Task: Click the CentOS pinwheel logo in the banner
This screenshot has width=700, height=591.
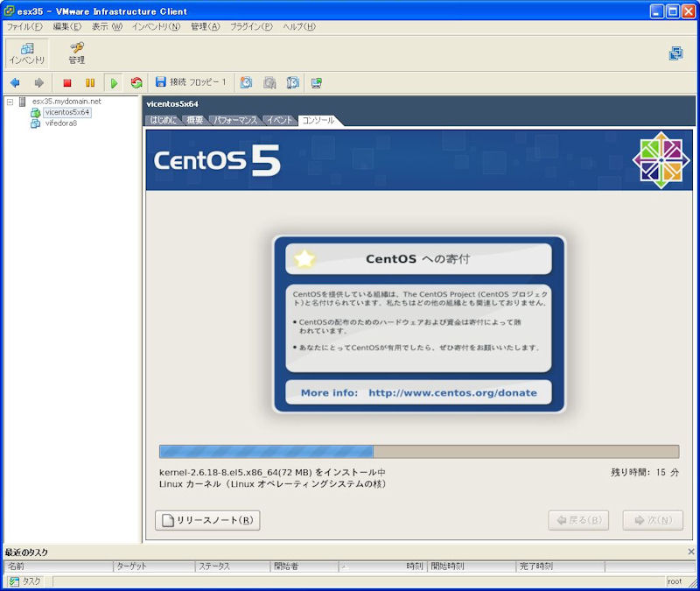Action: pyautogui.click(x=661, y=160)
